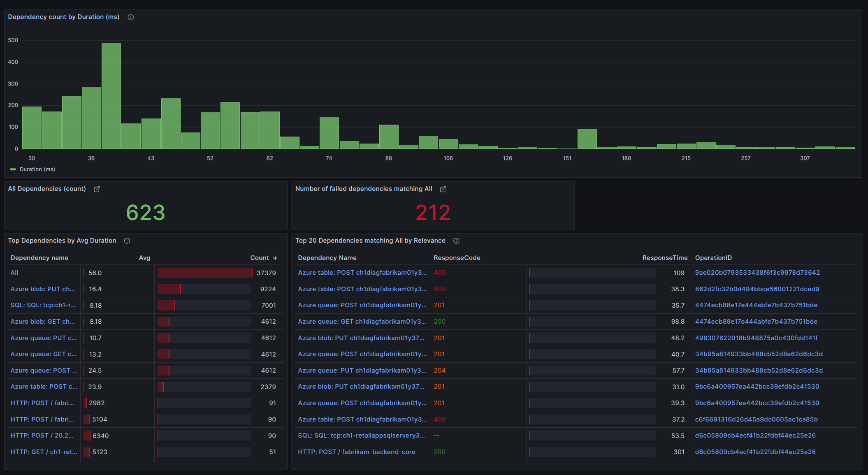Click info icon for Top Dependencies by Avg Duration

pyautogui.click(x=127, y=241)
